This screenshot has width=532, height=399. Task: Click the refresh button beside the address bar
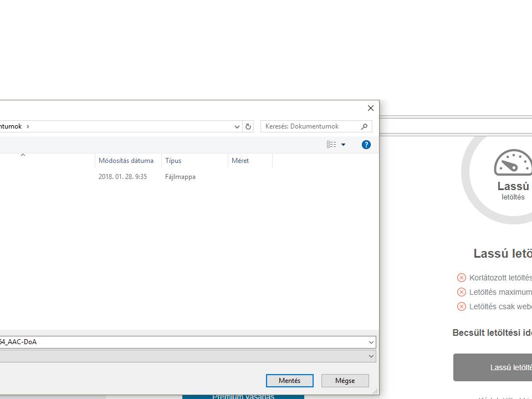248,126
